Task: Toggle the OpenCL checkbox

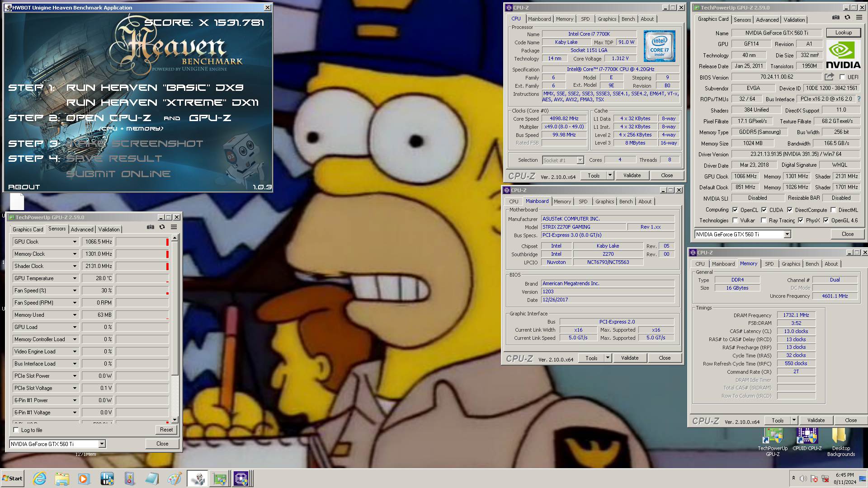Action: point(735,210)
